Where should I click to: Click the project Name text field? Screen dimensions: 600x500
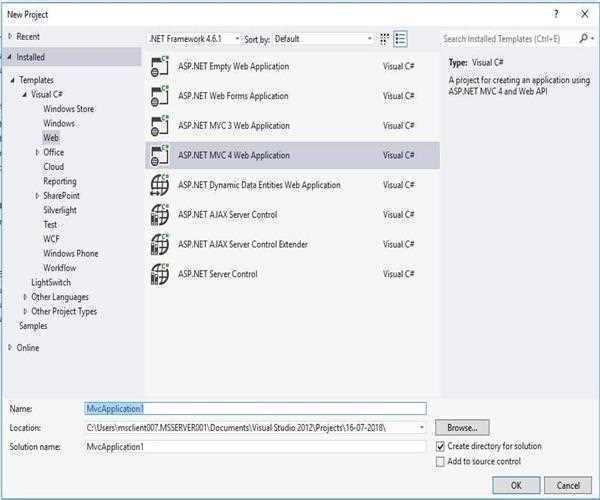(255, 409)
